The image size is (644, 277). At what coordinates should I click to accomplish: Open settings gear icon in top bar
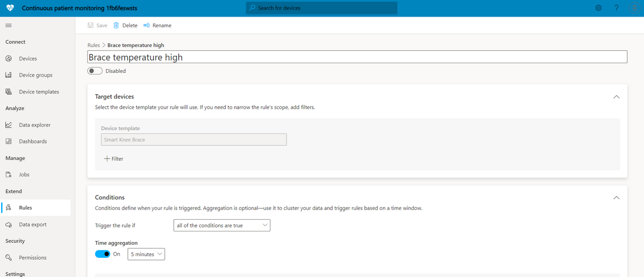click(x=598, y=8)
